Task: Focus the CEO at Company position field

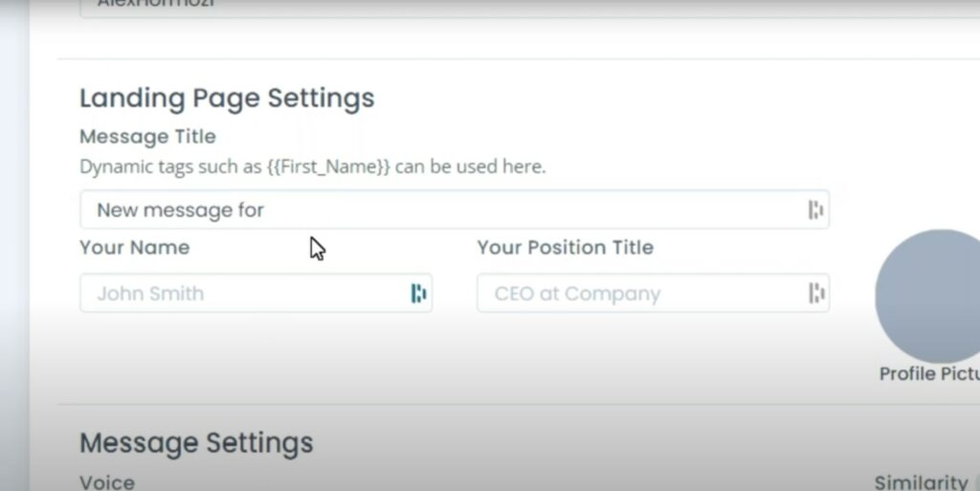Action: [653, 293]
